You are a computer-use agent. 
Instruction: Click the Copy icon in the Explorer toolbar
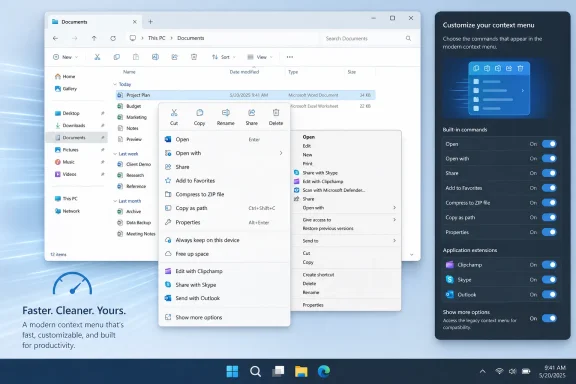coord(116,57)
